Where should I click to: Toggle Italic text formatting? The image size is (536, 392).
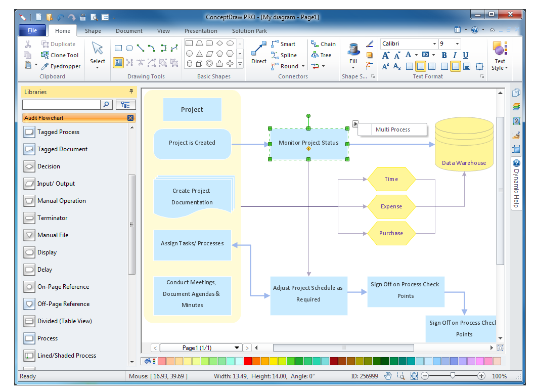point(455,55)
